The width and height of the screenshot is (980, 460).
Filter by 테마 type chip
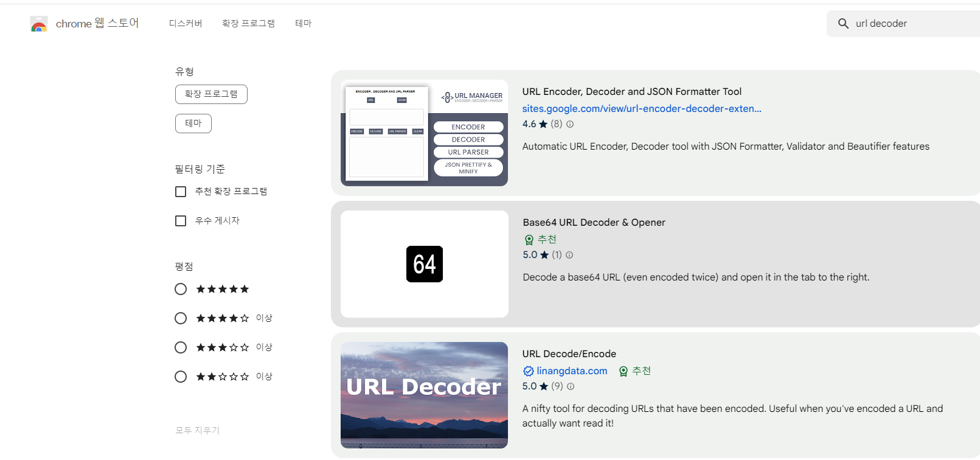pos(193,124)
